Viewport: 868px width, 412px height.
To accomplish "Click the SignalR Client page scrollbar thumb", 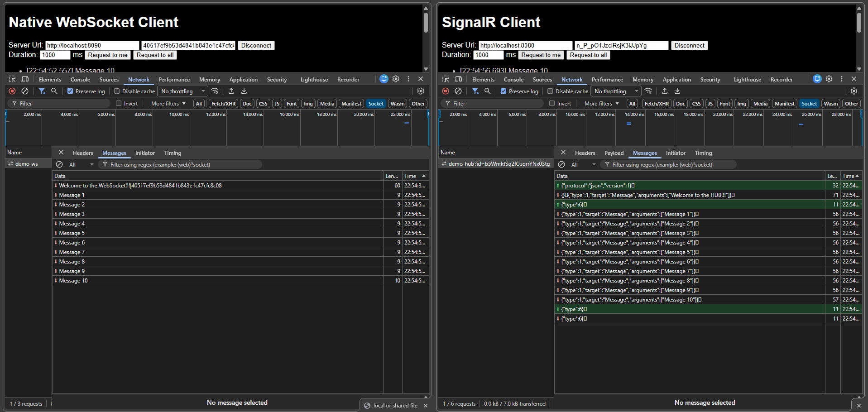I will click(859, 22).
